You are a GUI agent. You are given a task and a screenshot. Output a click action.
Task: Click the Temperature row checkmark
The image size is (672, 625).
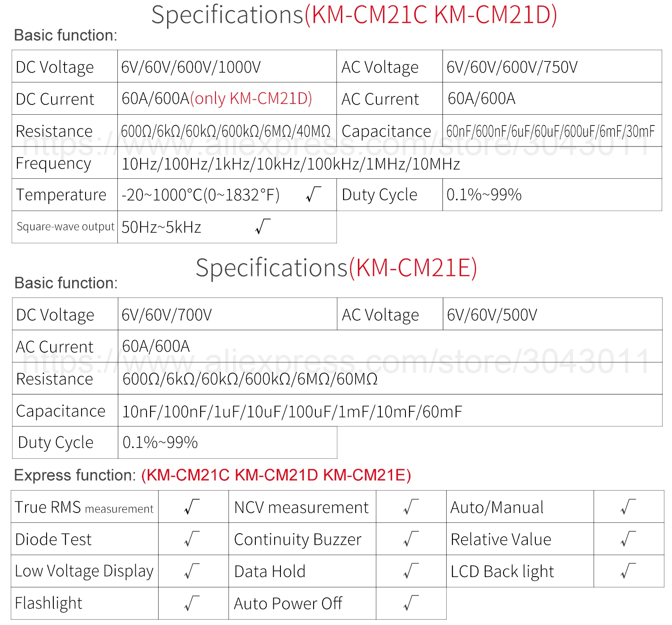pyautogui.click(x=313, y=194)
